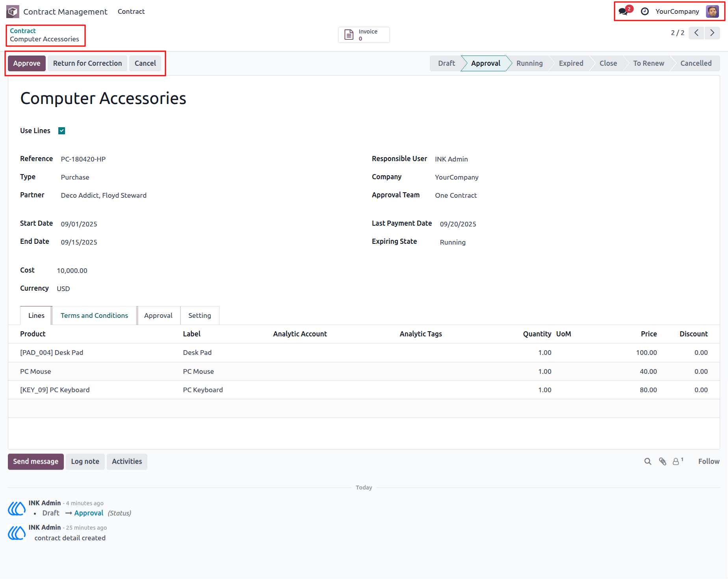728x579 pixels.
Task: Open the Contract Management app icon
Action: point(13,11)
